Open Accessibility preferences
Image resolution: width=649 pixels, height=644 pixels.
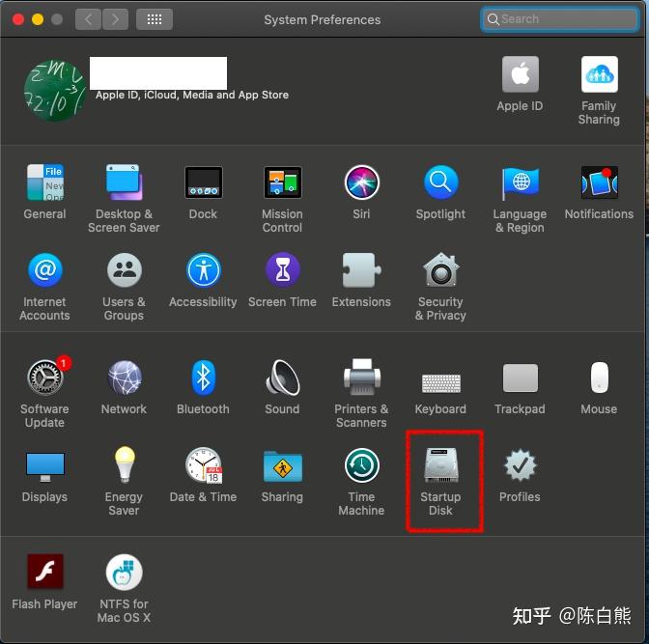tap(203, 270)
